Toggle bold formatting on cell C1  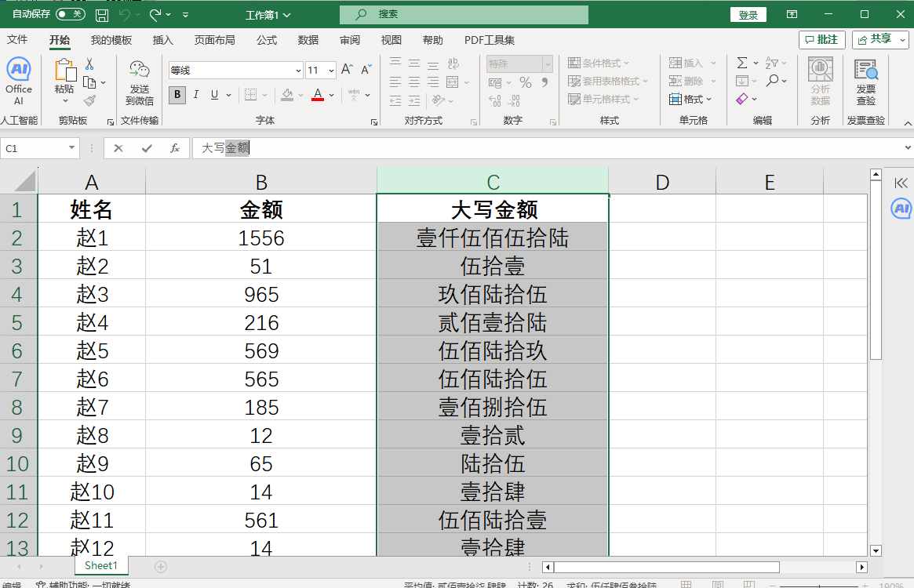(x=177, y=95)
